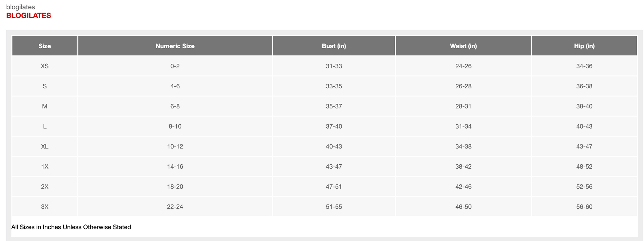Select the 47-51 bust cell
Screen dimensions: 644x241
click(x=334, y=186)
